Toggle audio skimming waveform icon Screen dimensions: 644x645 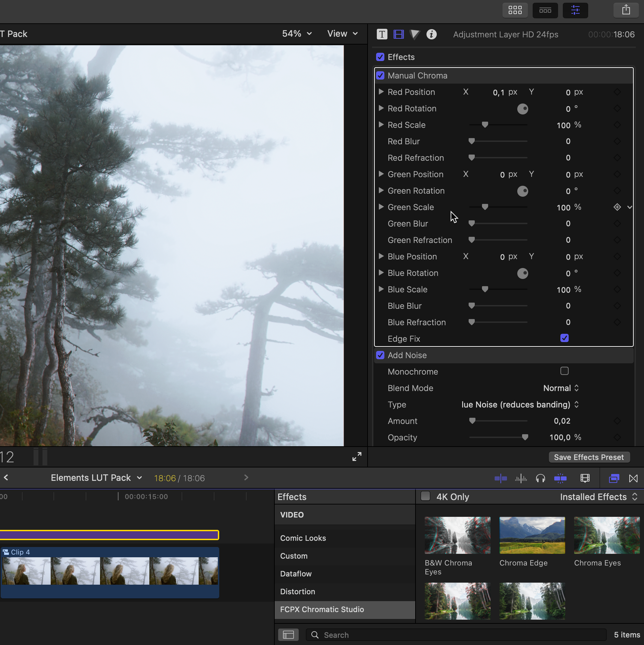coord(521,478)
